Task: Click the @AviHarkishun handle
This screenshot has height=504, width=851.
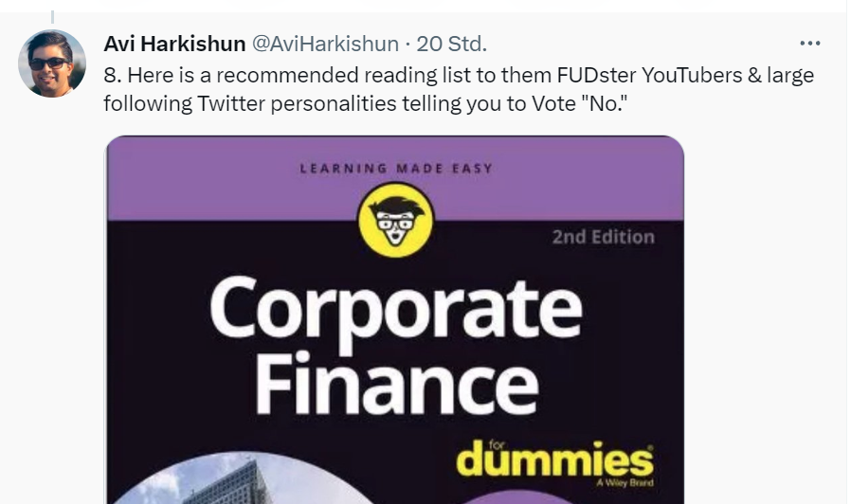Action: (324, 44)
